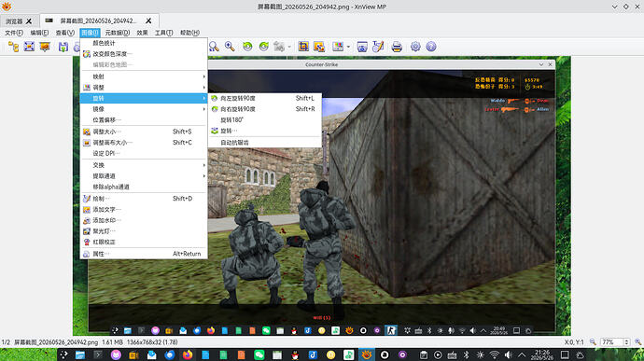Click the XnView MP taskbar icon
The height and width of the screenshot is (361, 644).
[x=367, y=354]
